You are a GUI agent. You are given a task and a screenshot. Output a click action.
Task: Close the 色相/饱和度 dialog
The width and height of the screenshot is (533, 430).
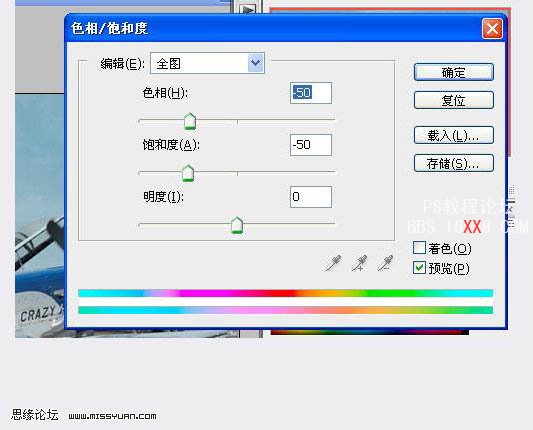(492, 29)
